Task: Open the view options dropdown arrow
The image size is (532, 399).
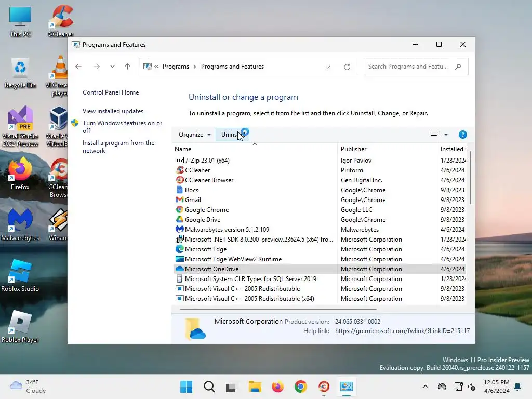Action: coord(446,135)
